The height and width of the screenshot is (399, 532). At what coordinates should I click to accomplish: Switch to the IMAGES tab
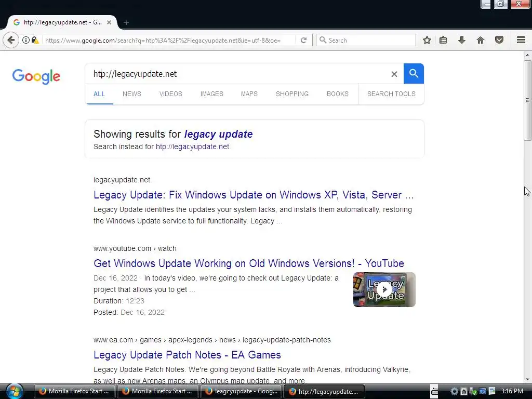tap(212, 94)
